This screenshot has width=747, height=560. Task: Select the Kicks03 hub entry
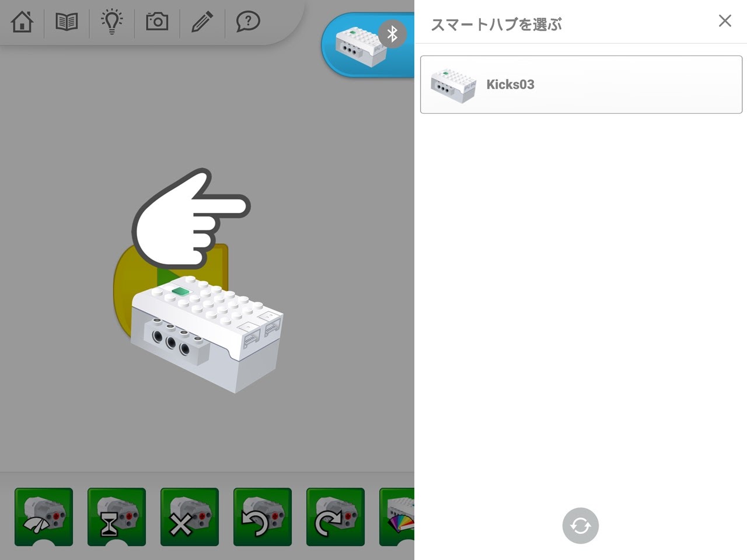(581, 85)
